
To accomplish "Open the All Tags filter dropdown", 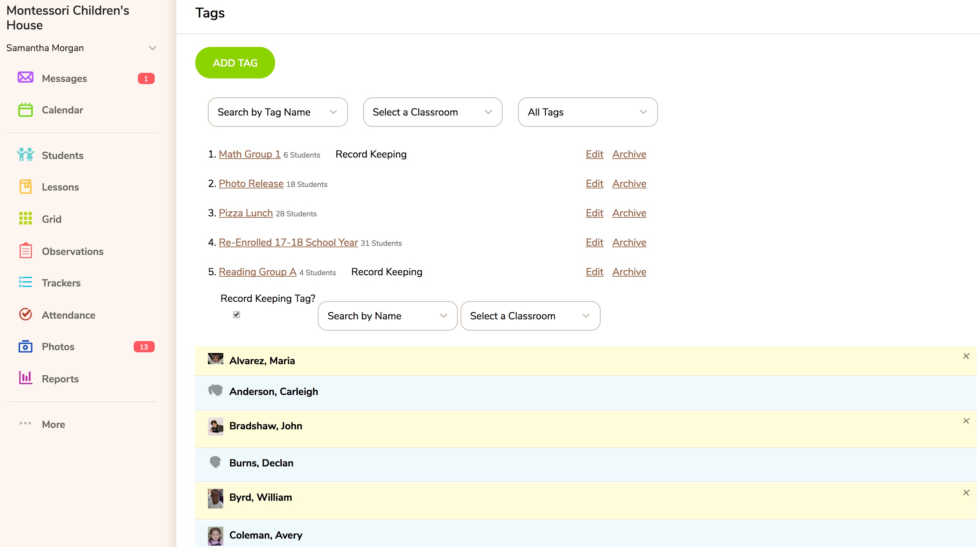I will click(x=588, y=112).
